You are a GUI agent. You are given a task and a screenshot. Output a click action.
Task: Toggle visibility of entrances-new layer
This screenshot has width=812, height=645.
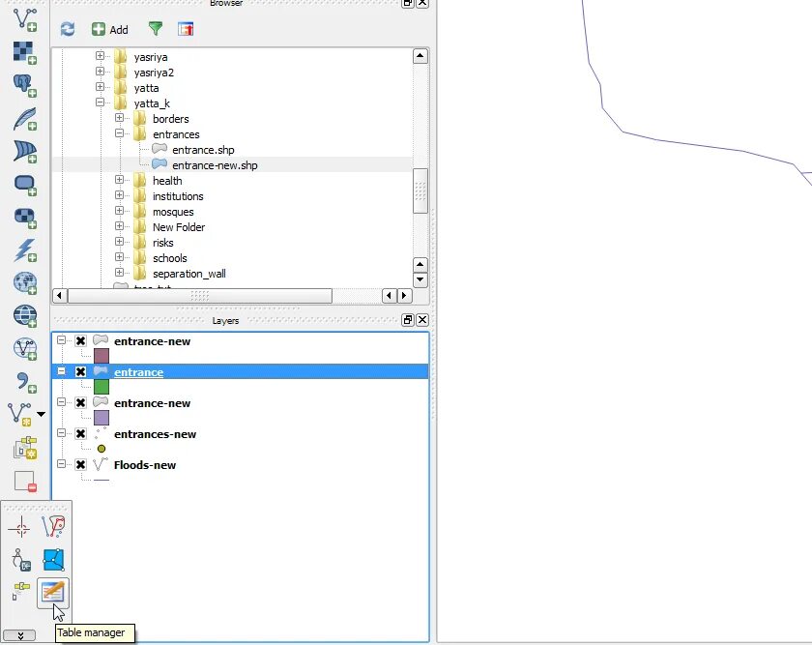click(x=80, y=433)
